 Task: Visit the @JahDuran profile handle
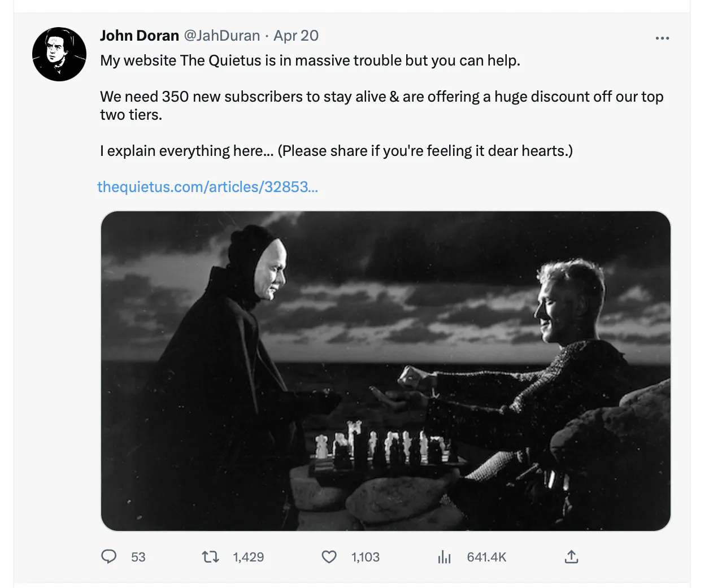221,36
